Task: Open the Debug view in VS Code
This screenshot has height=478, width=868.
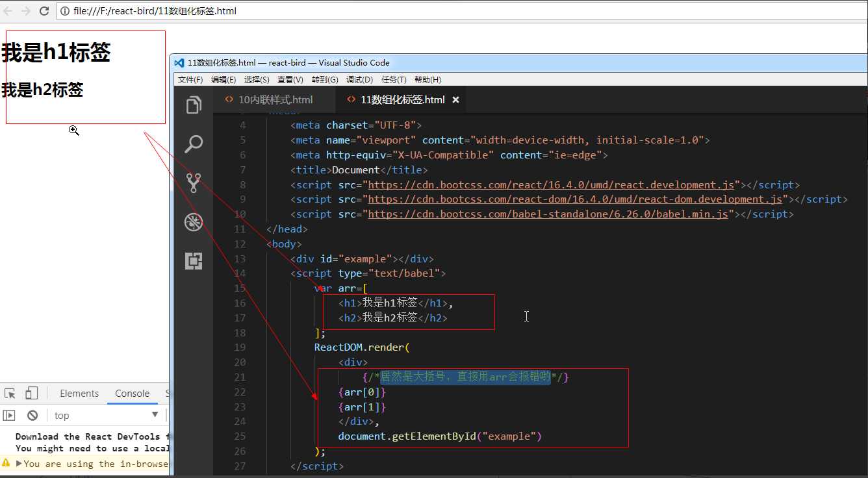Action: (194, 222)
